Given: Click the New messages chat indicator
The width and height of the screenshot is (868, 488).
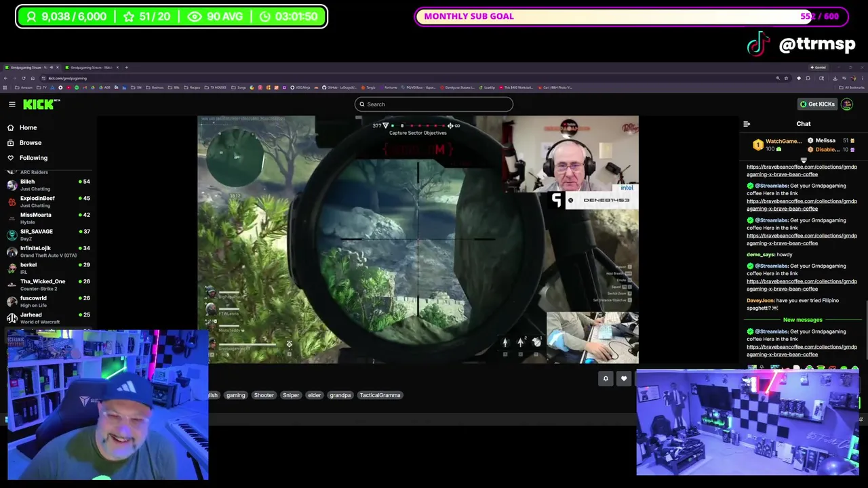Looking at the screenshot, I should 803,320.
